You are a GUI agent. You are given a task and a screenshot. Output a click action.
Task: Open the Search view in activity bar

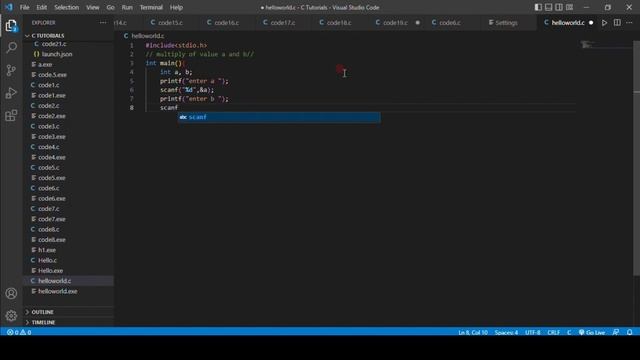pos(11,48)
